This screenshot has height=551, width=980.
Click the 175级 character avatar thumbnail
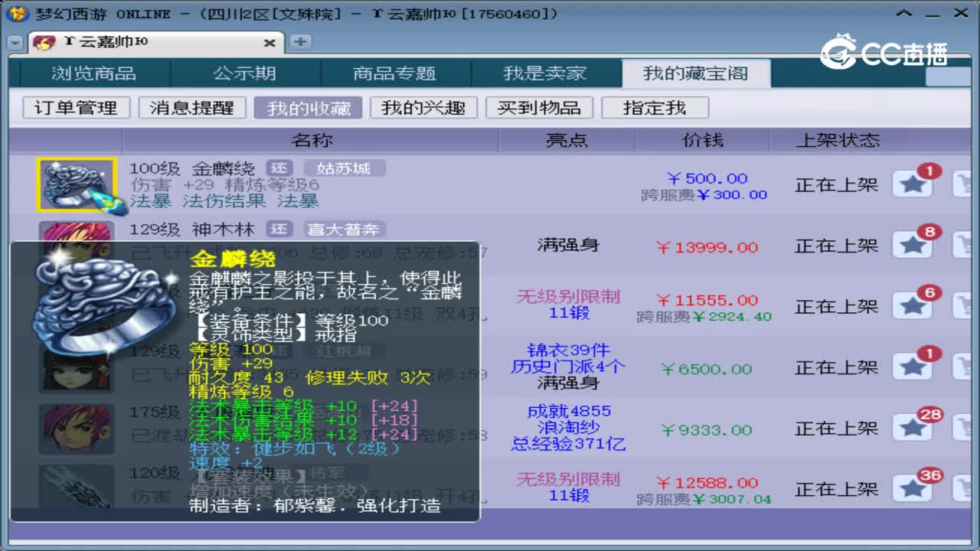[x=76, y=429]
